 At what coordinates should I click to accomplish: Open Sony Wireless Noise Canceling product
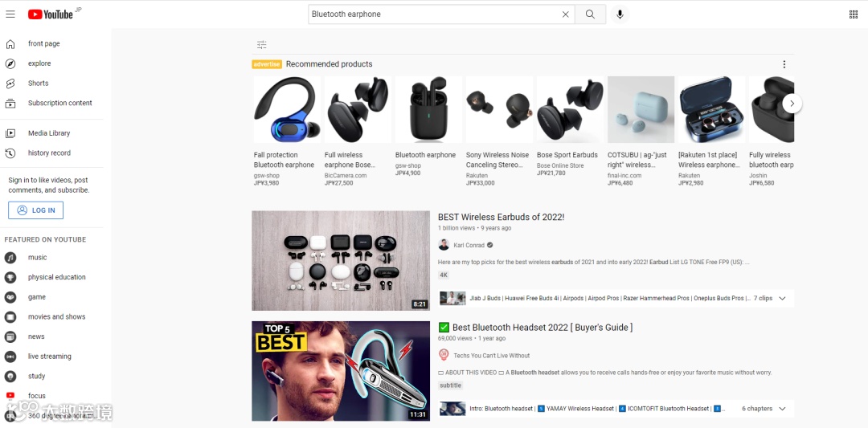tap(499, 131)
